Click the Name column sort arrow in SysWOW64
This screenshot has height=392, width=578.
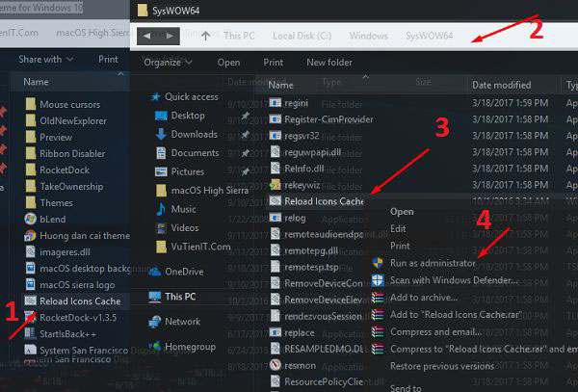pyautogui.click(x=365, y=77)
